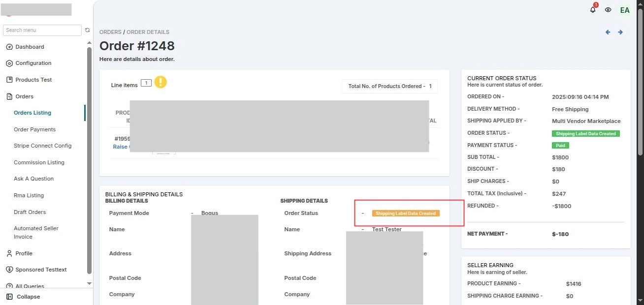The image size is (644, 305).
Task: Focus the Search menu input field
Action: pos(42,30)
